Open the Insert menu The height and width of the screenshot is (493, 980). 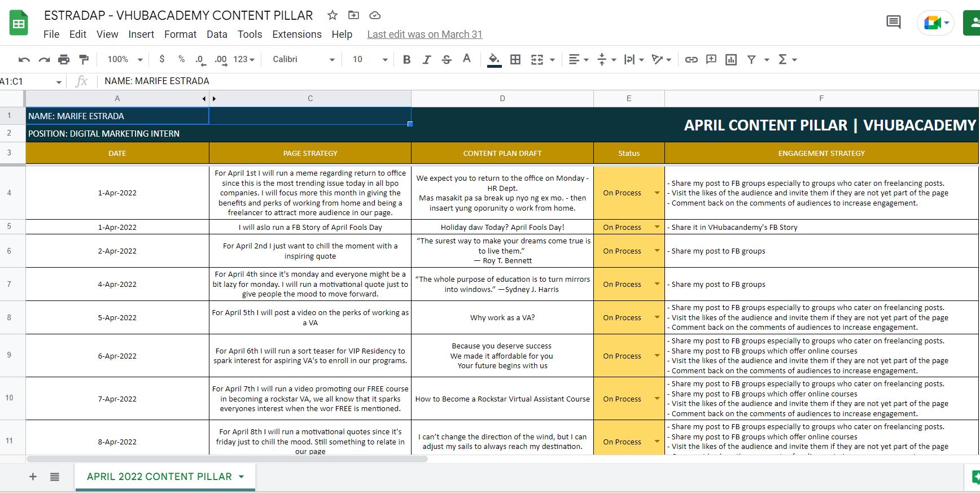(x=141, y=34)
